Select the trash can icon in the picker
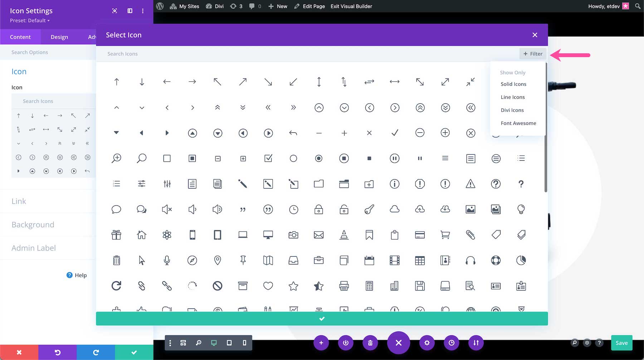Screen dimensions: 644x360 pyautogui.click(x=116, y=260)
